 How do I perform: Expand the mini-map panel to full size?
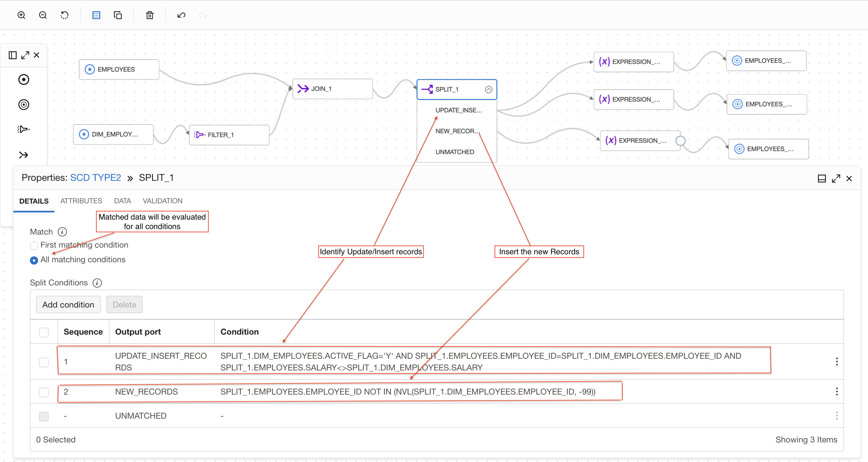[x=25, y=55]
